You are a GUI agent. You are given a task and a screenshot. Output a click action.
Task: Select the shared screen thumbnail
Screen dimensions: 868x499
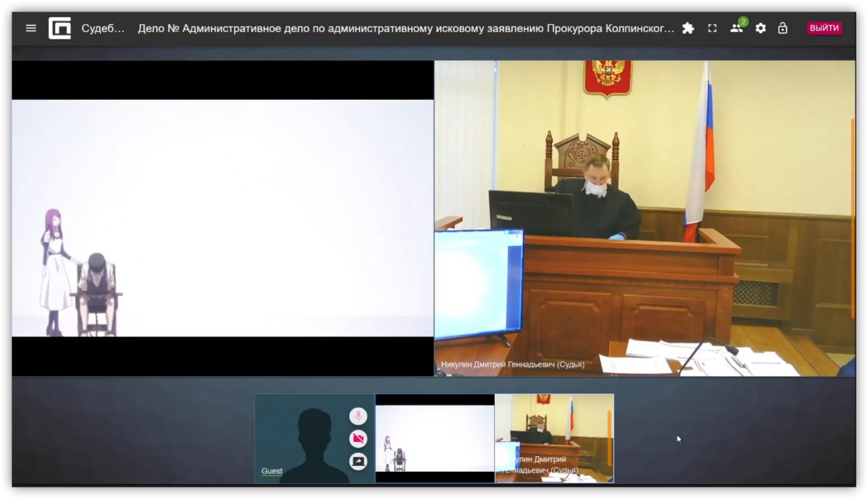point(435,439)
